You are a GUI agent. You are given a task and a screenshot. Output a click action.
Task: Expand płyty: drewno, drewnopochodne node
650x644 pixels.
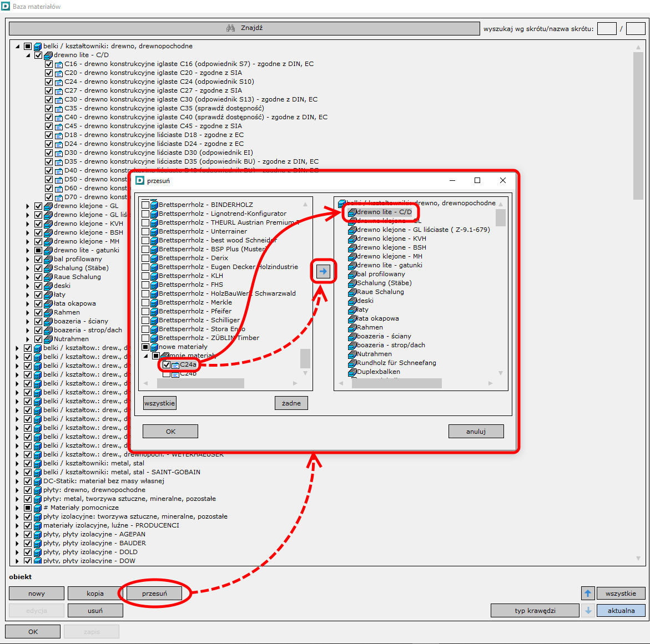17,490
